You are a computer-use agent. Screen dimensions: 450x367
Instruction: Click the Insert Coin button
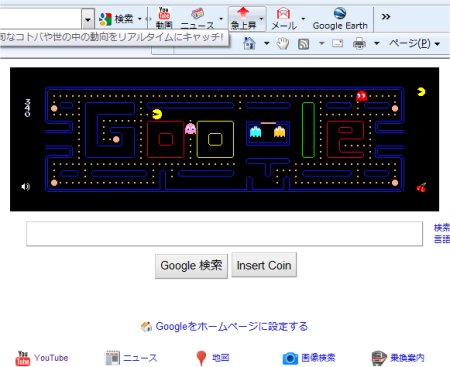coord(264,265)
